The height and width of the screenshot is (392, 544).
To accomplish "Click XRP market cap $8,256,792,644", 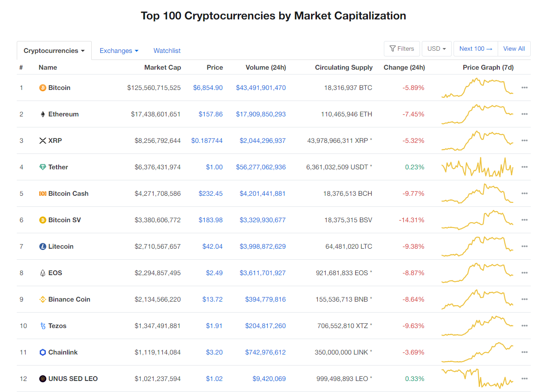I will pyautogui.click(x=158, y=141).
